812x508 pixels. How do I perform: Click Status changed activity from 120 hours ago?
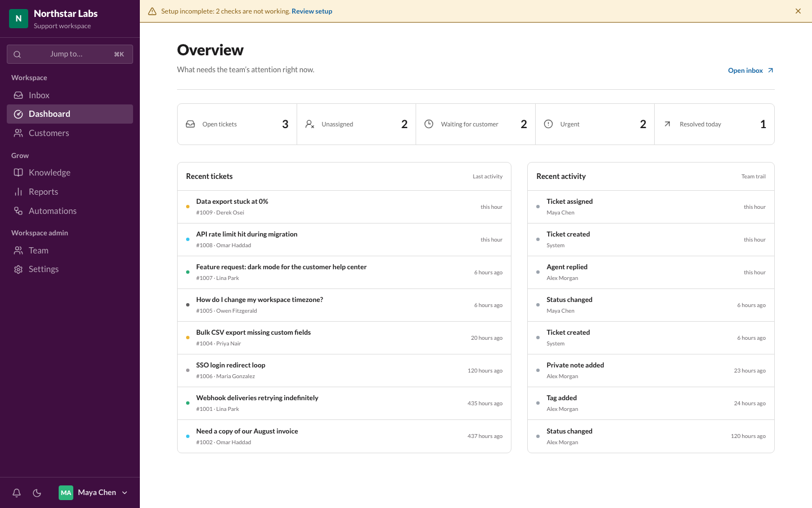[651, 436]
